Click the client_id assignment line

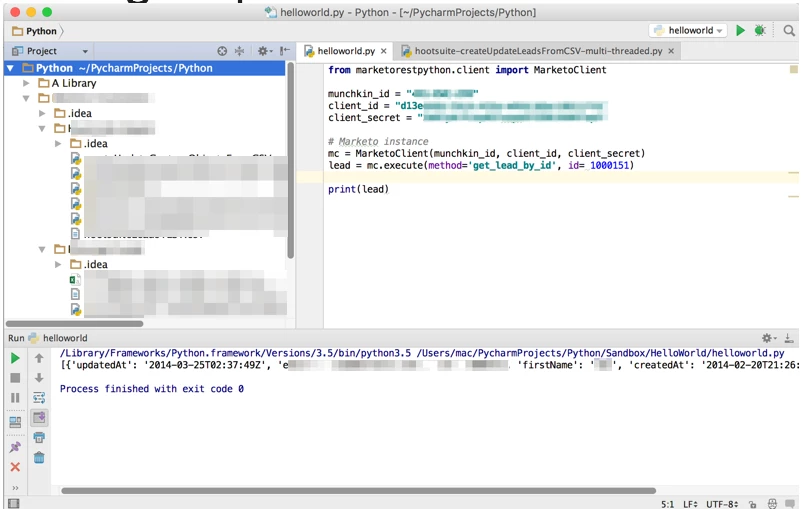tap(467, 106)
